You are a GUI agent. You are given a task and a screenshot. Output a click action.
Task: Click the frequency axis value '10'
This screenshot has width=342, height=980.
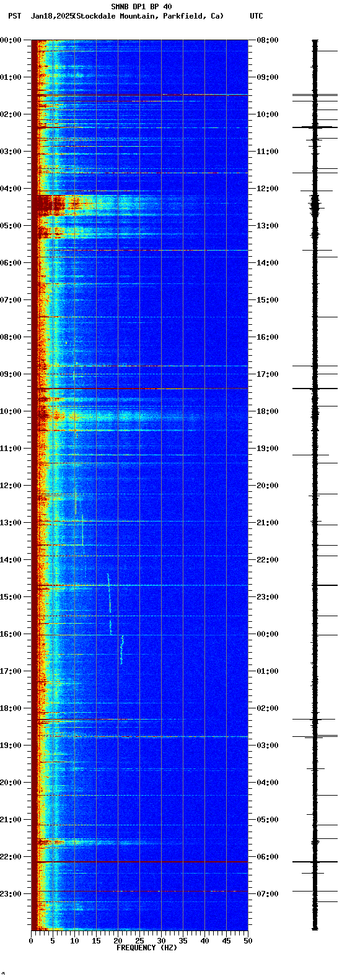[74, 941]
